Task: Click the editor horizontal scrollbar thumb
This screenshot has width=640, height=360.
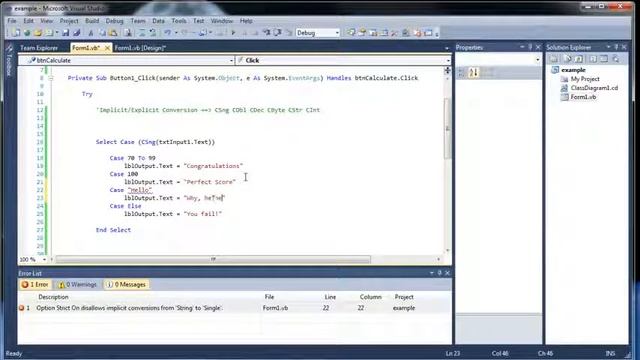Action: pos(213,260)
